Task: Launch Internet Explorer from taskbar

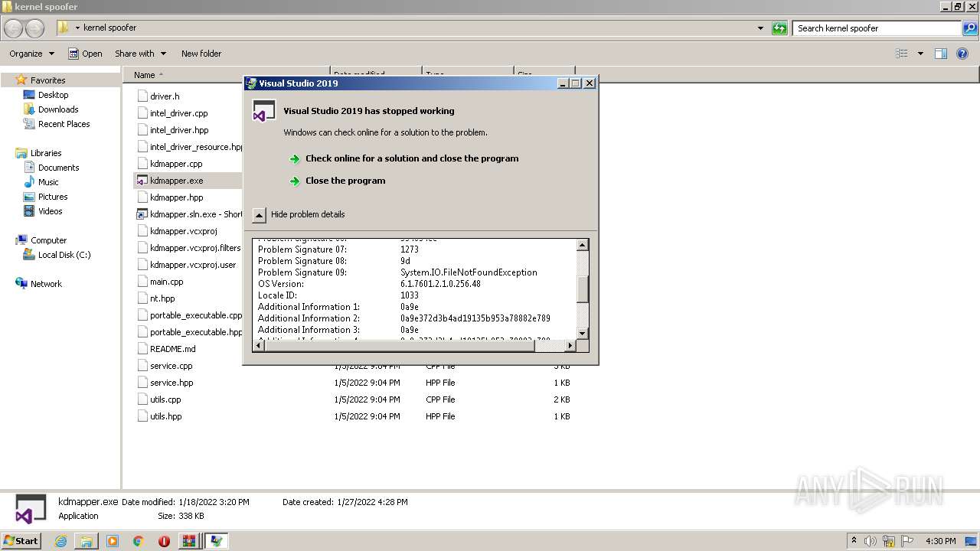Action: click(x=60, y=541)
